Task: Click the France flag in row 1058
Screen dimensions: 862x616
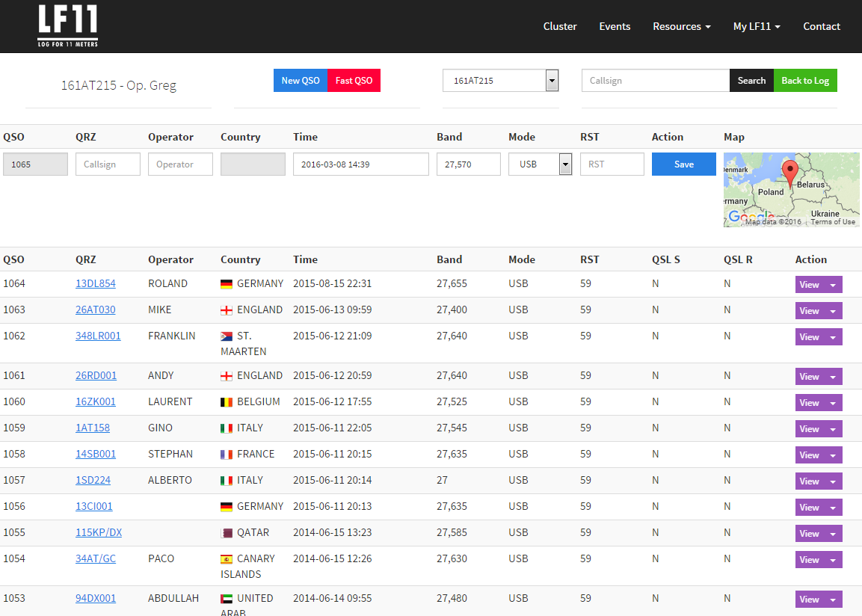Action: tap(227, 455)
